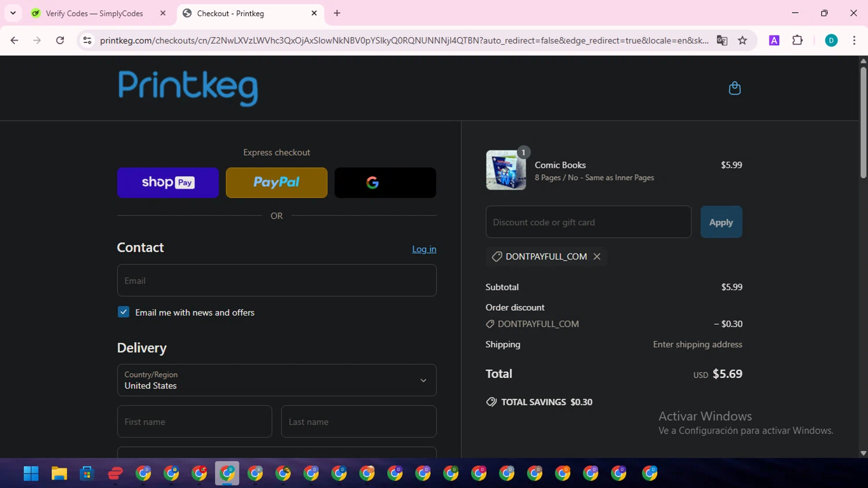This screenshot has height=488, width=868.
Task: Open a new browser tab
Action: (337, 13)
